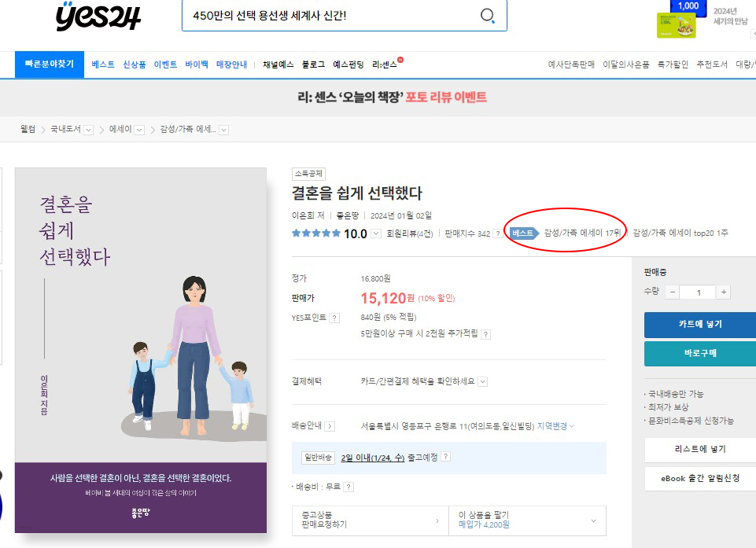
Task: Click the 소득공제 tag
Action: tap(308, 174)
